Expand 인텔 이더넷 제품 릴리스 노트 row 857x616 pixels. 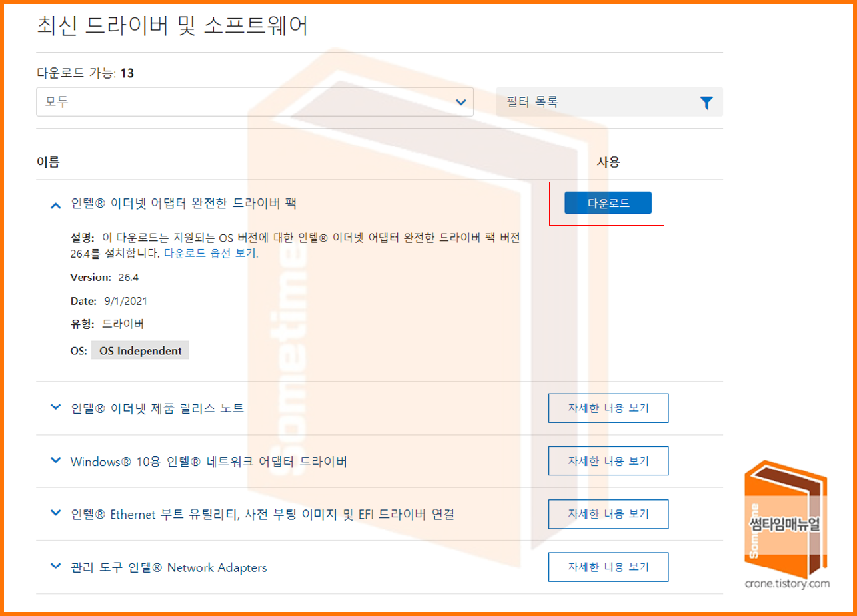coord(55,406)
